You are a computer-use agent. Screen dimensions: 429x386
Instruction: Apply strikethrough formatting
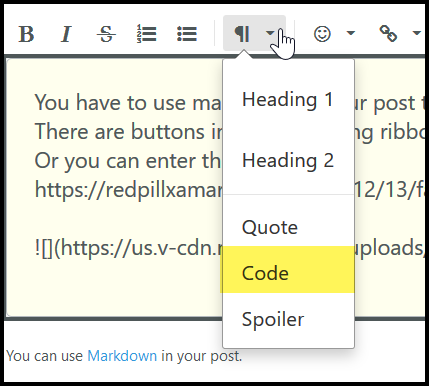point(106,34)
